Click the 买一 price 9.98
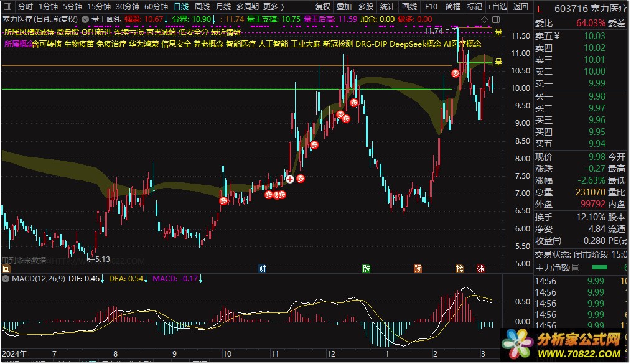The height and width of the screenshot is (364, 631). click(x=597, y=96)
